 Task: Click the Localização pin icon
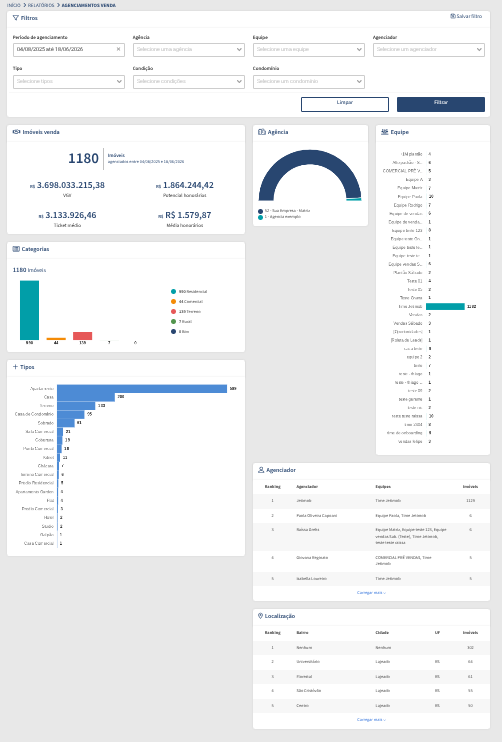coord(260,616)
